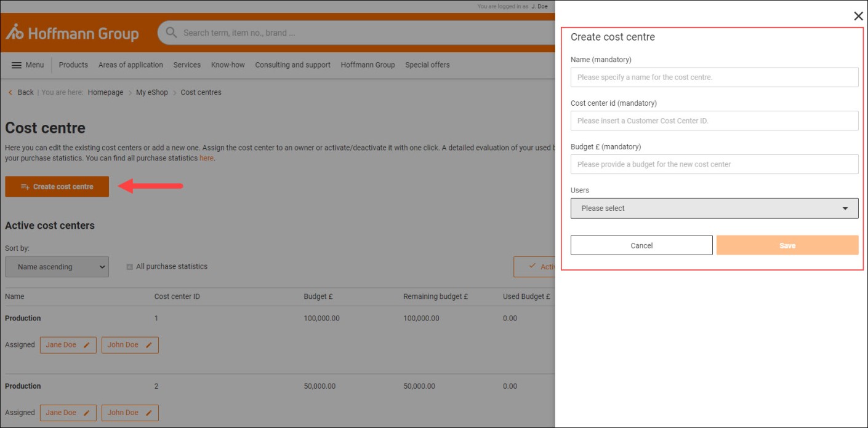Enable All purchase statistics checkbox
The height and width of the screenshot is (428, 868).
129,267
